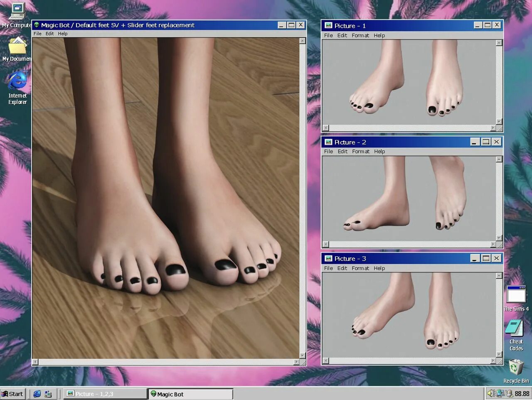532x400 pixels.
Task: Click scroll right arrow in Picture - 1
Action: click(493, 128)
